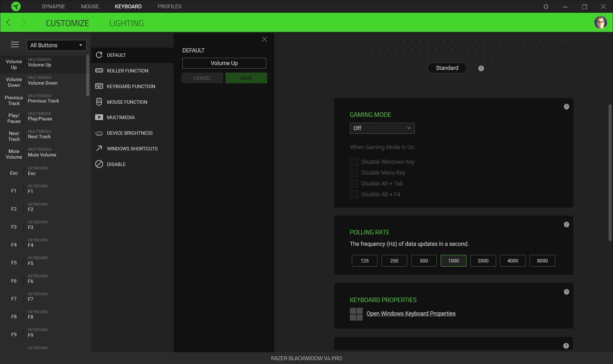Choose Roller Function option
The image size is (613, 364).
(x=132, y=71)
